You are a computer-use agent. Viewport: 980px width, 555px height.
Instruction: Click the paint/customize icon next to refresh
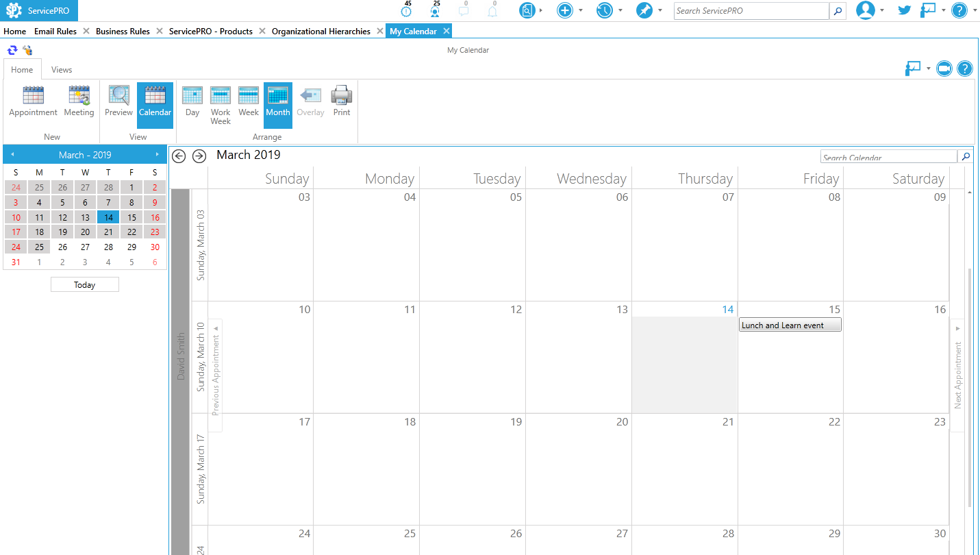click(x=27, y=50)
